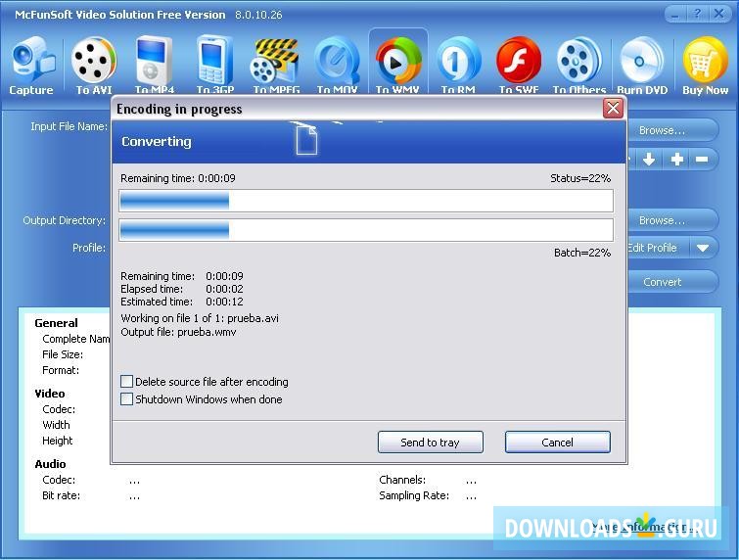Viewport: 739px width, 560px height.
Task: Select the To SWF Flash icon
Action: coord(519,60)
